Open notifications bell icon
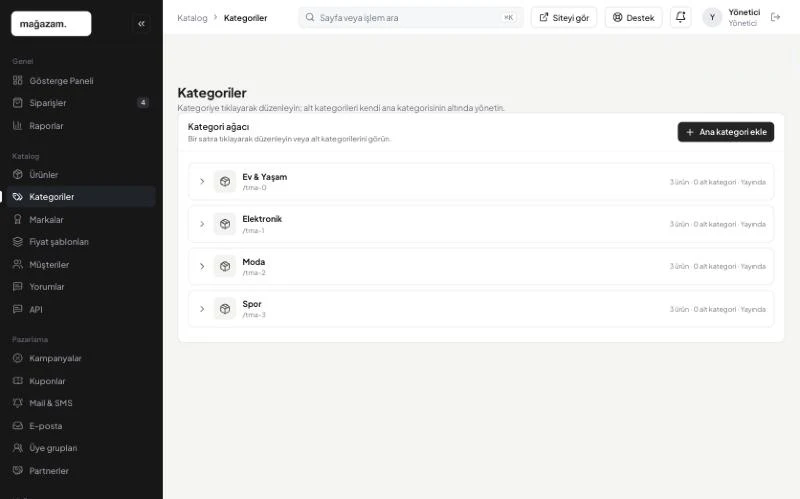 click(x=680, y=17)
